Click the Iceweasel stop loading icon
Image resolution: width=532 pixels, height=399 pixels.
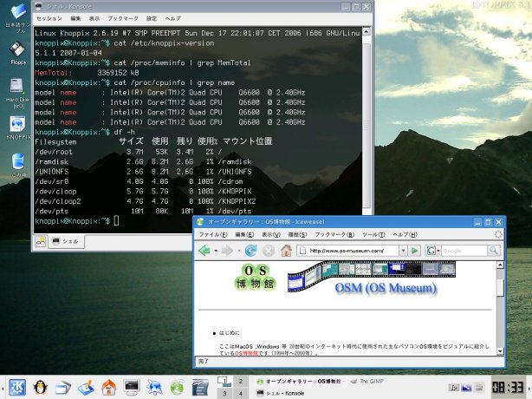click(268, 251)
